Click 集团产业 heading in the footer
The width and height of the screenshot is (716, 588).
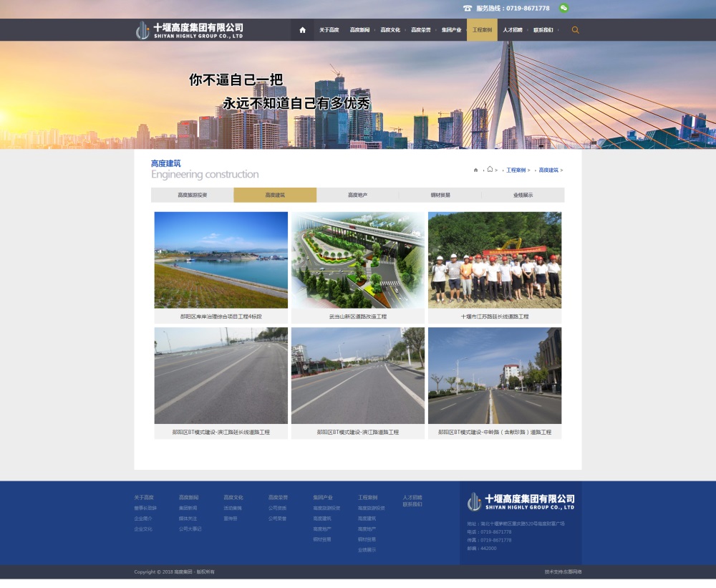(323, 498)
